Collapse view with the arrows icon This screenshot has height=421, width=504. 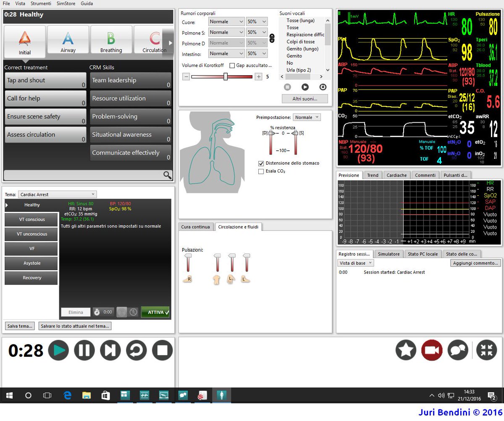[486, 350]
